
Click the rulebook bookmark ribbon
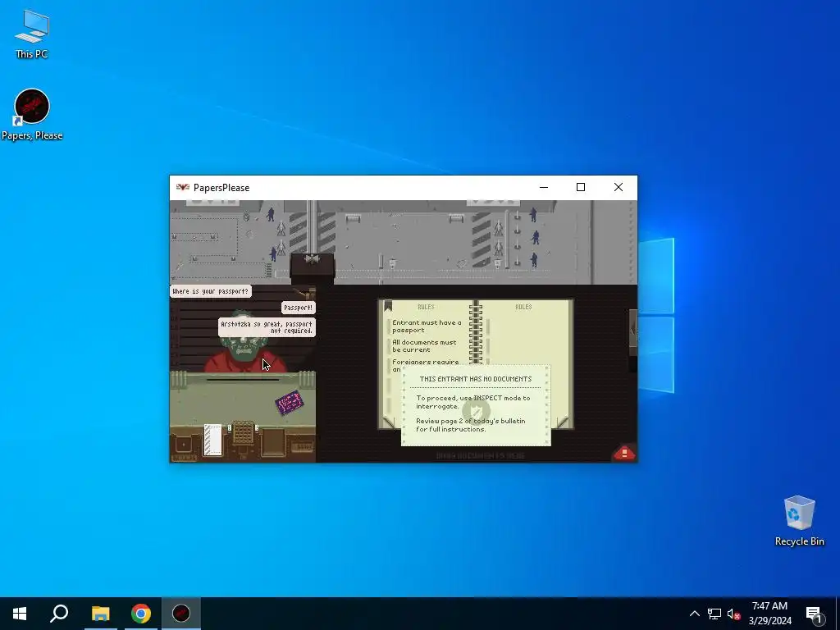(388, 306)
